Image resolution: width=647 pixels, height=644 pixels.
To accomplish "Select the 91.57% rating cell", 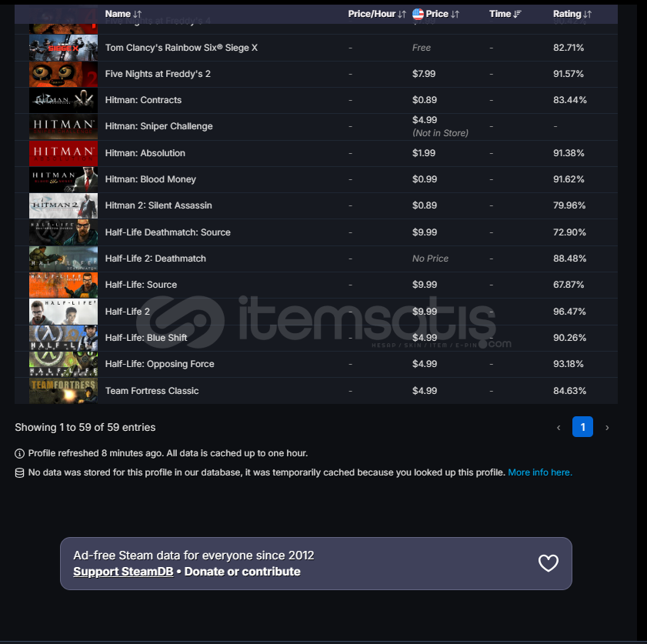I will (x=569, y=74).
